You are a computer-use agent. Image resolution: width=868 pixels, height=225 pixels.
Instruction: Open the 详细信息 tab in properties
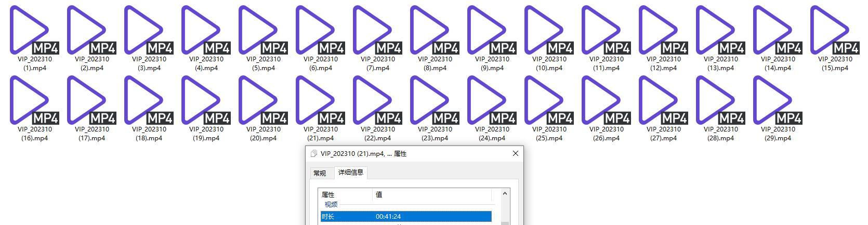click(351, 172)
